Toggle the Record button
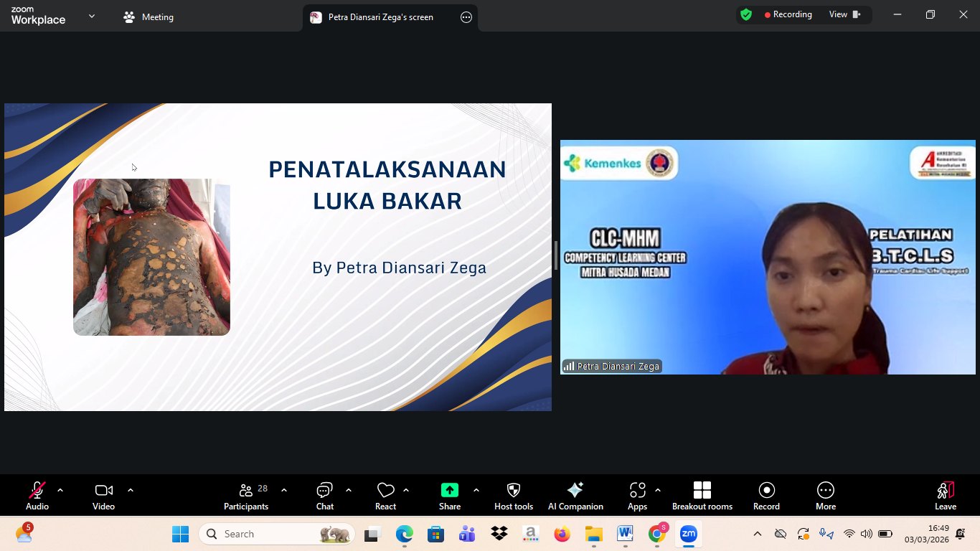 point(766,495)
